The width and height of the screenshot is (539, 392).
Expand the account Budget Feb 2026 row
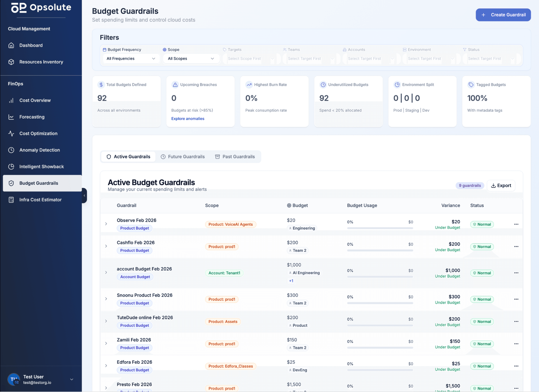[x=106, y=272]
